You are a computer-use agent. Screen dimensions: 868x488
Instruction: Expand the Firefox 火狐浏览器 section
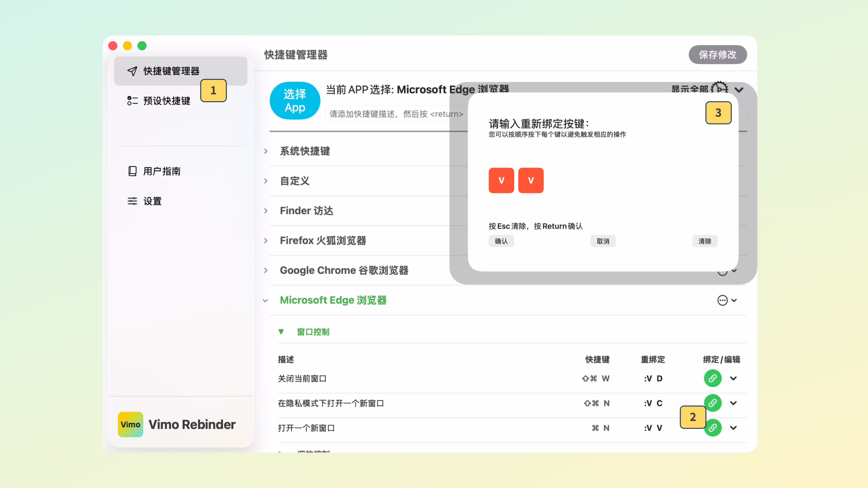click(266, 241)
